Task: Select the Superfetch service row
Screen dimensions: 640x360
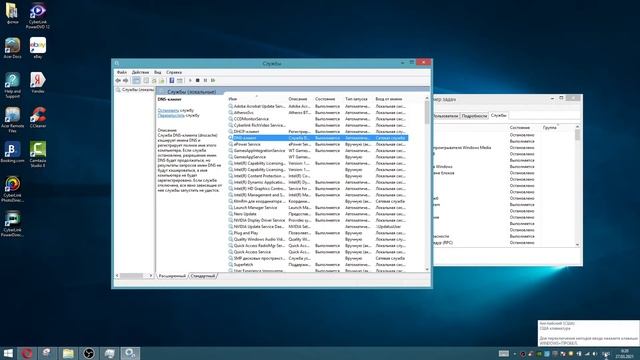Action: 318,264
